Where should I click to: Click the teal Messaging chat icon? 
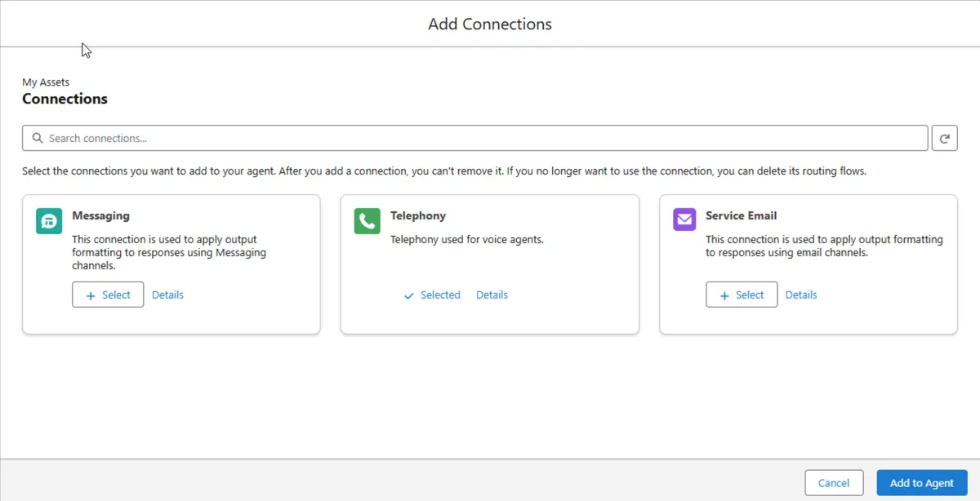49,221
